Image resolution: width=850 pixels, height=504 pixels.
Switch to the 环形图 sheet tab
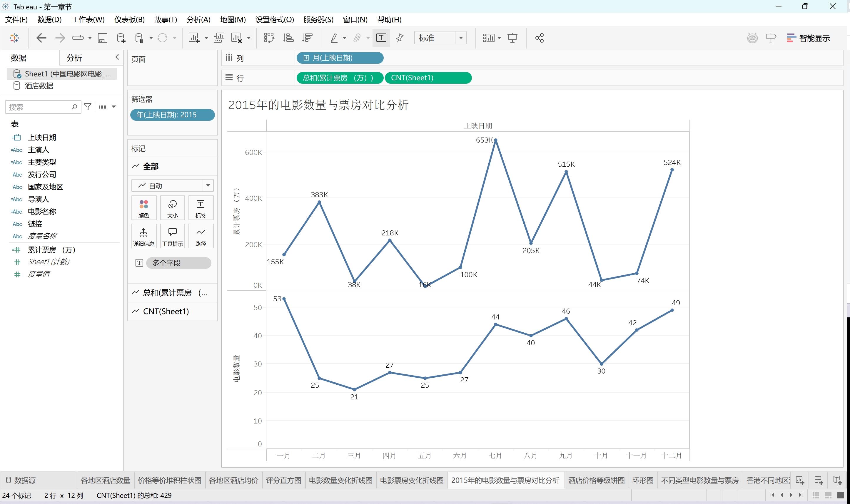point(642,480)
